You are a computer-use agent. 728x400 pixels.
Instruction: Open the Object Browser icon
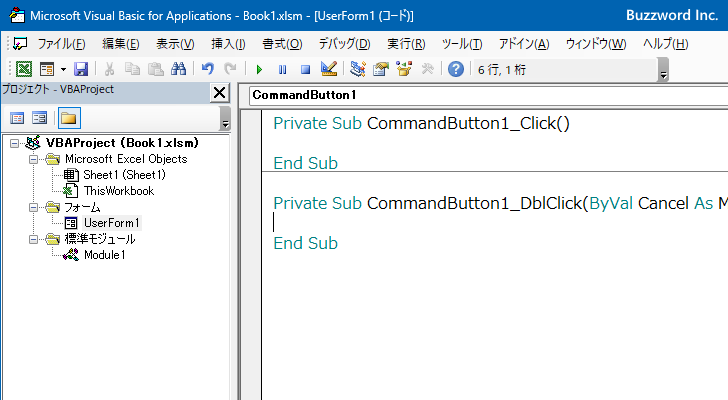(404, 69)
